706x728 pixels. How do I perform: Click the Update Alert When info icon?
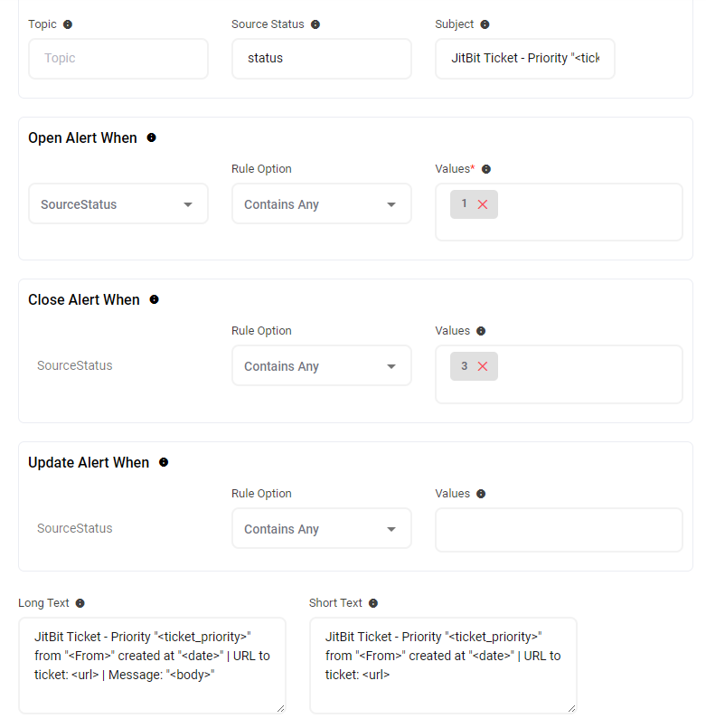tap(164, 463)
